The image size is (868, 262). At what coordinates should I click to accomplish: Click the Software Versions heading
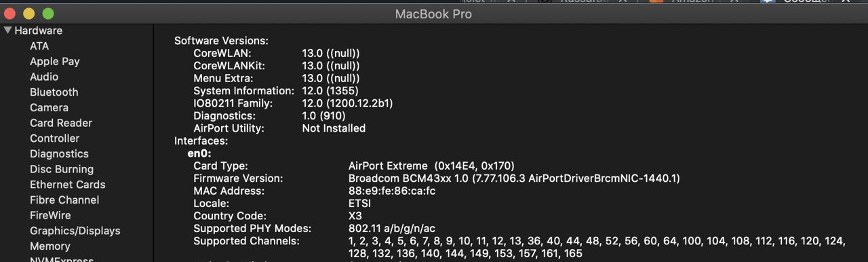point(222,41)
